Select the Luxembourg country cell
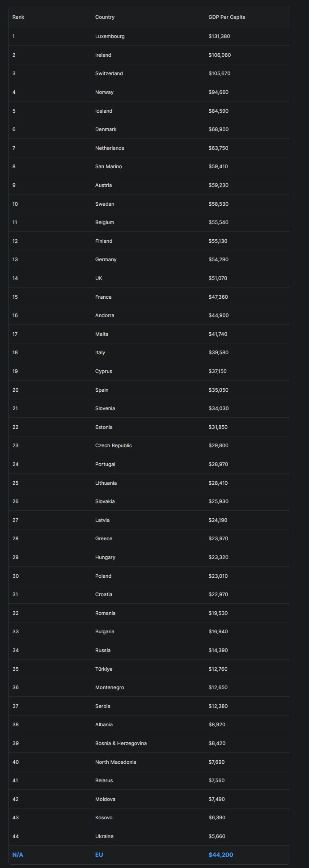The image size is (309, 868). pos(110,36)
